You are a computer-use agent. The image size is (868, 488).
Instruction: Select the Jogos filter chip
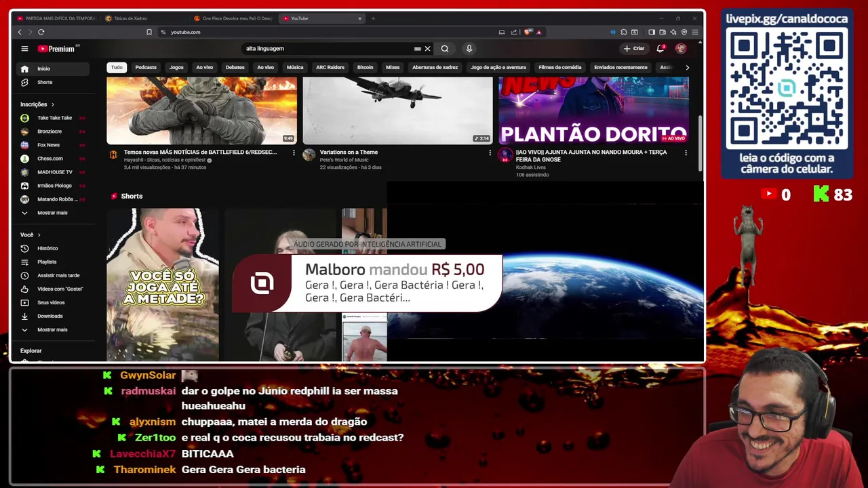pos(176,67)
